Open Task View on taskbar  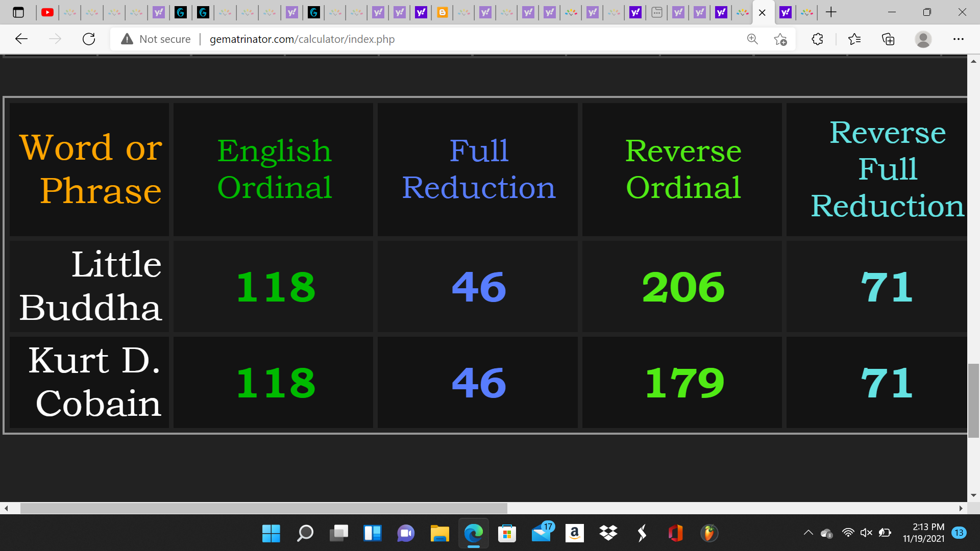point(338,533)
